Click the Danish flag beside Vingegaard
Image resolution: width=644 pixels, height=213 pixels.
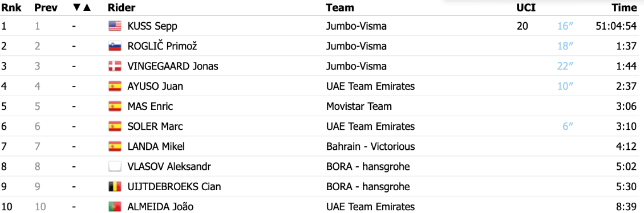[115, 67]
